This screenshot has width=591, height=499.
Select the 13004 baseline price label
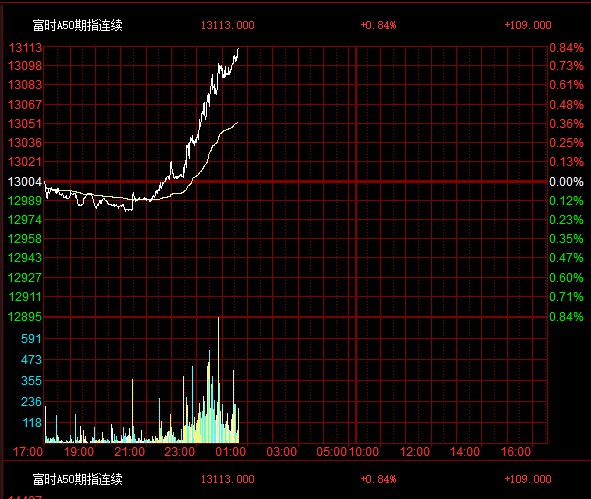click(25, 182)
